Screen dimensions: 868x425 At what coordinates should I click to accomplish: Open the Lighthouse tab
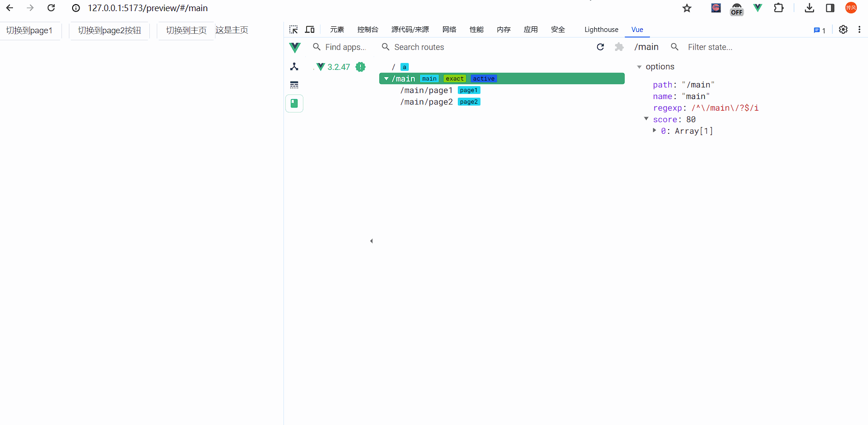click(x=601, y=30)
